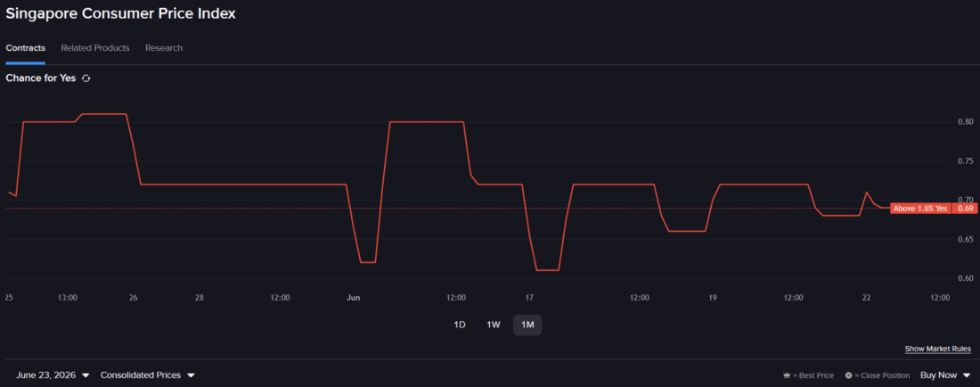The image size is (980, 387).
Task: Click the 0.65 y-axis label
Action: tap(966, 240)
